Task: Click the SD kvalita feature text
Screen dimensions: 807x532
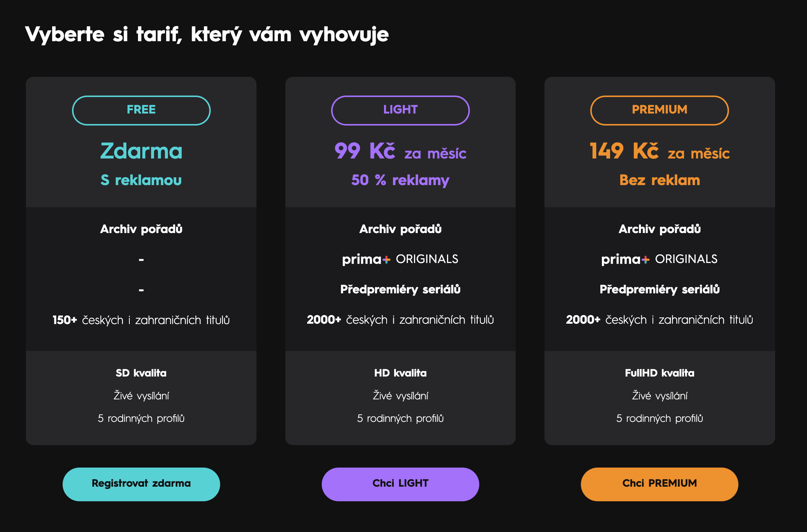Action: click(x=141, y=373)
